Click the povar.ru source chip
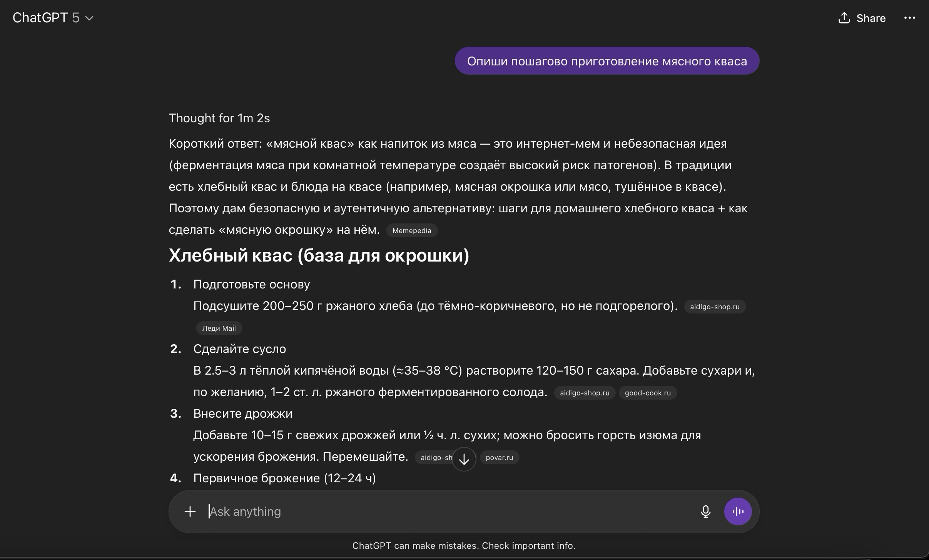Image resolution: width=929 pixels, height=560 pixels. pos(499,457)
